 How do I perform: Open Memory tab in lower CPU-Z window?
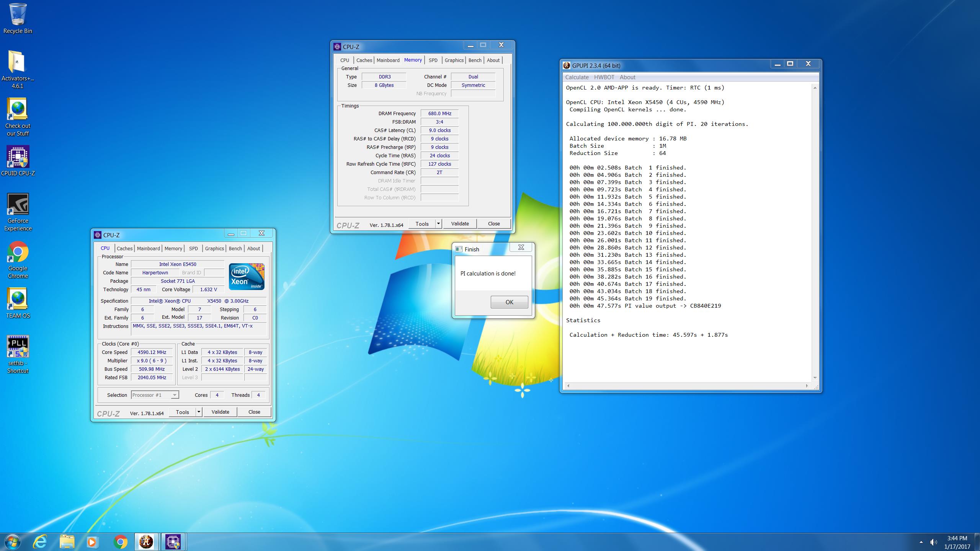pyautogui.click(x=173, y=248)
